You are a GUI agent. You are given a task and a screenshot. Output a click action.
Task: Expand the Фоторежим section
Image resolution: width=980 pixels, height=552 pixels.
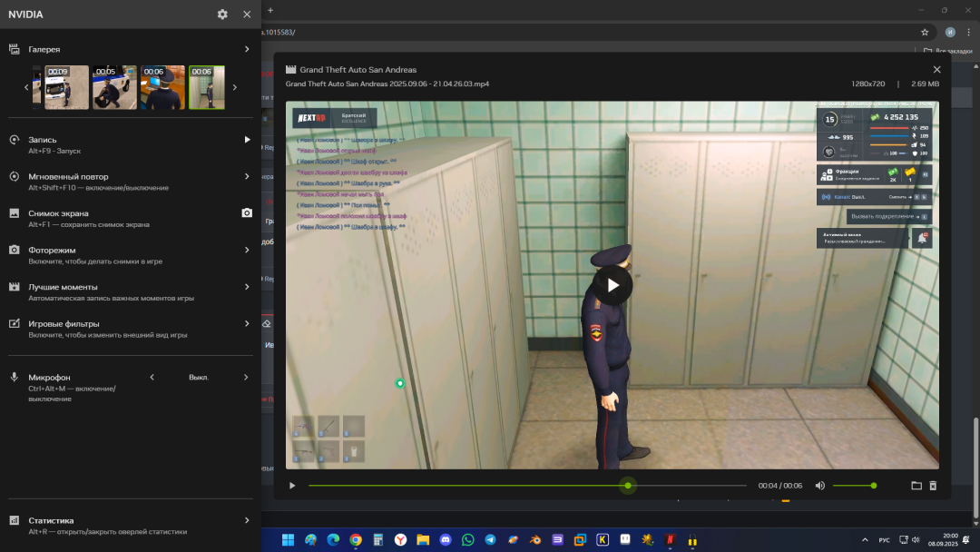247,250
